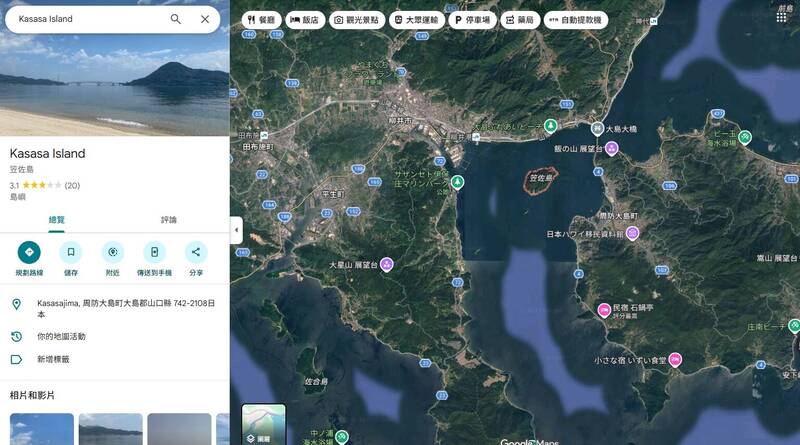Click the ササンセト park green marker

pyautogui.click(x=458, y=182)
